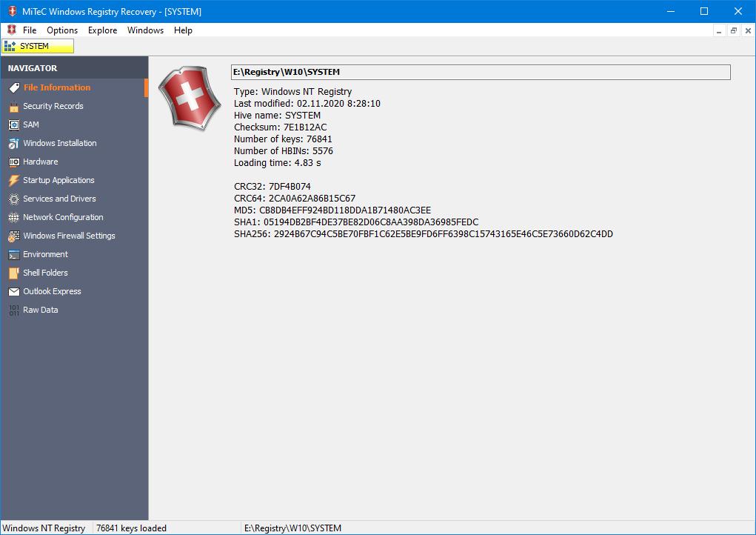Open the Options menu
The height and width of the screenshot is (535, 756).
tap(62, 30)
